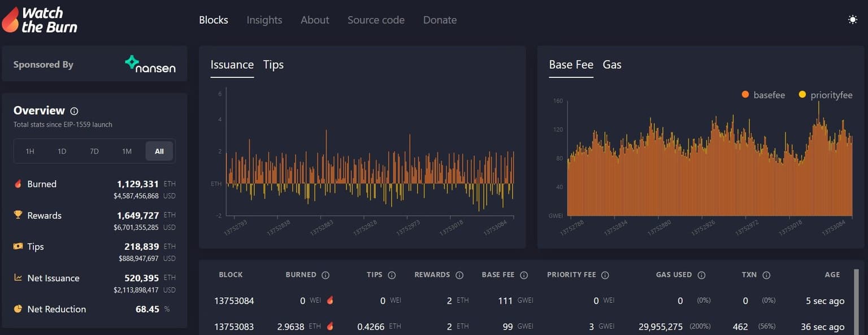Image resolution: width=868 pixels, height=335 pixels.
Task: Open the Source code link
Action: coord(376,20)
